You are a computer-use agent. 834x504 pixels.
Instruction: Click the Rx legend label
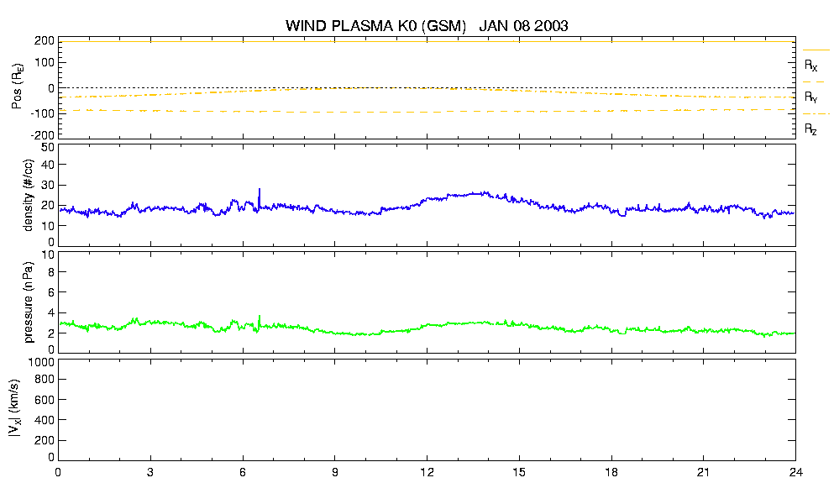(810, 66)
